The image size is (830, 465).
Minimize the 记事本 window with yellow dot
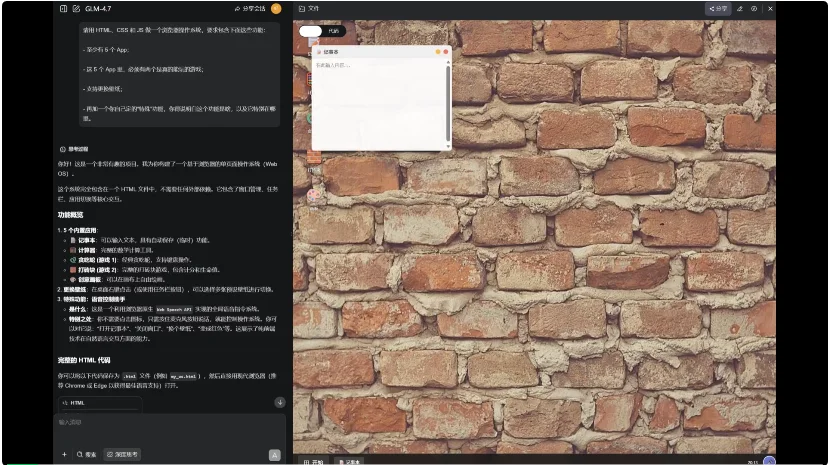point(438,51)
